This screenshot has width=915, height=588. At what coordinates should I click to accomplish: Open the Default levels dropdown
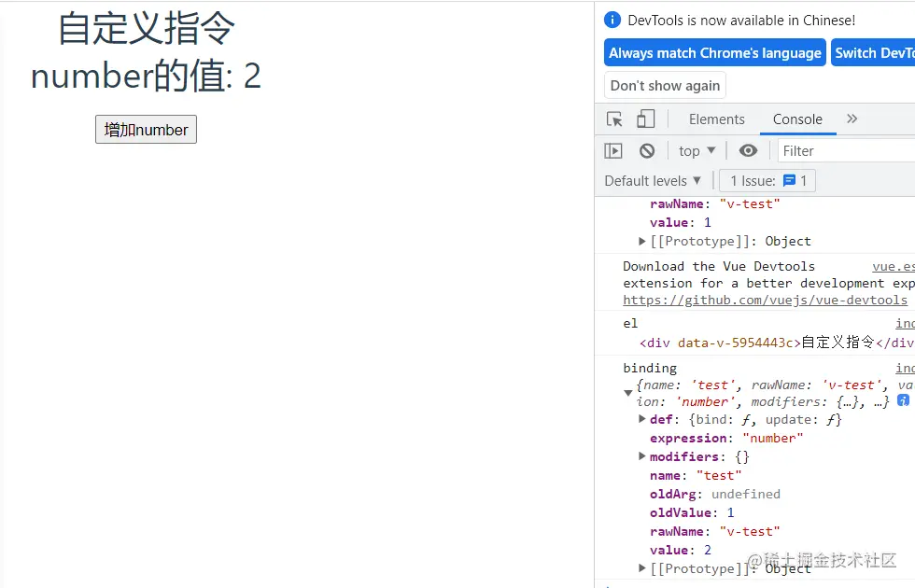click(653, 181)
